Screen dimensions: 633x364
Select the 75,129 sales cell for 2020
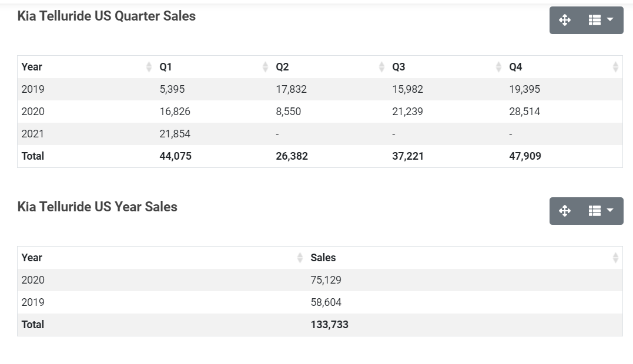pos(326,280)
